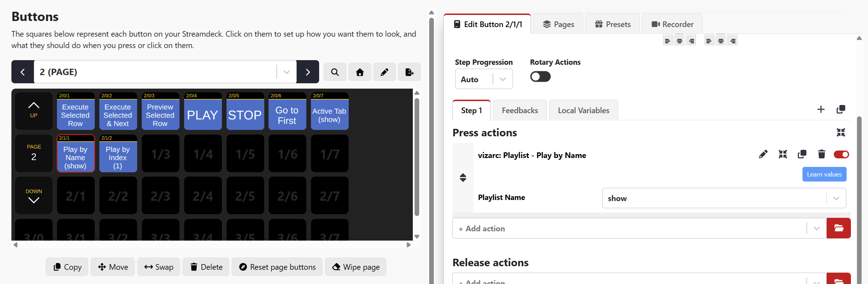Delete the Play by Name action
This screenshot has height=284, width=868.
pos(821,154)
